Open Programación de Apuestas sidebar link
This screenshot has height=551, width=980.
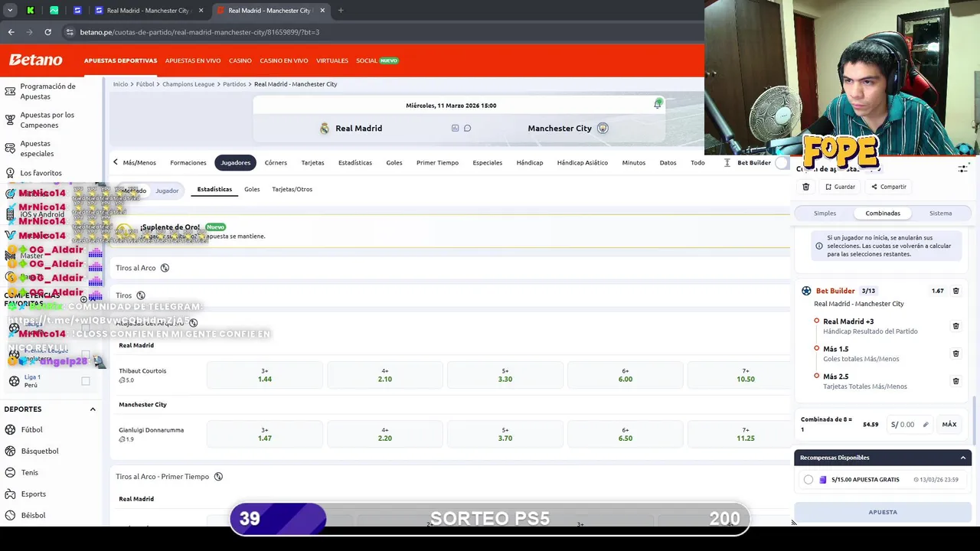tap(48, 91)
